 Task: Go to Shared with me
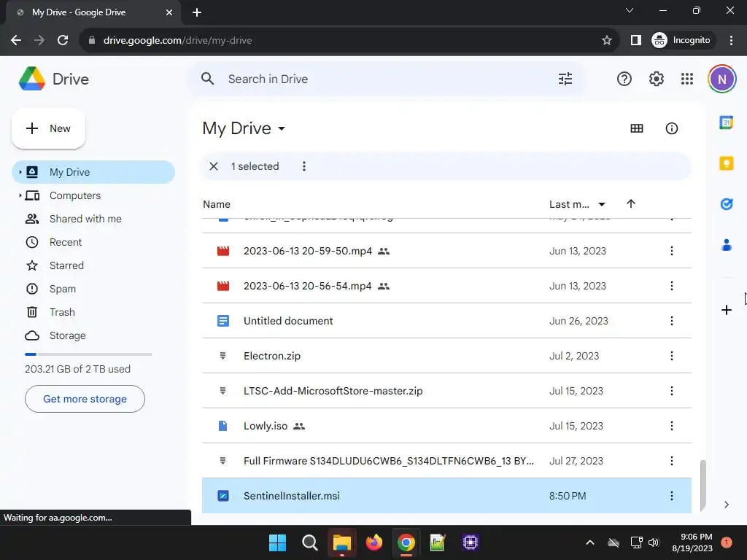pyautogui.click(x=85, y=219)
